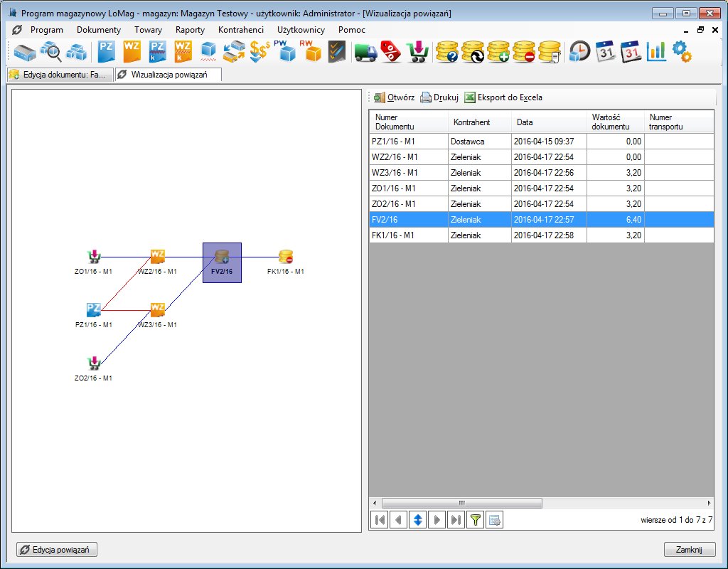Switch to the Edycja dokumentu tab
Screen dimensions: 728x569
[60, 75]
